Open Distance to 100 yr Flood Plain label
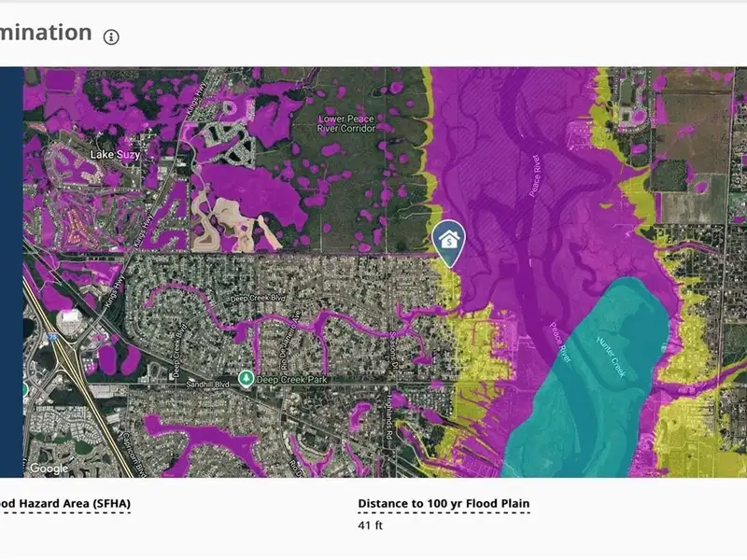747x560 pixels. coord(444,504)
